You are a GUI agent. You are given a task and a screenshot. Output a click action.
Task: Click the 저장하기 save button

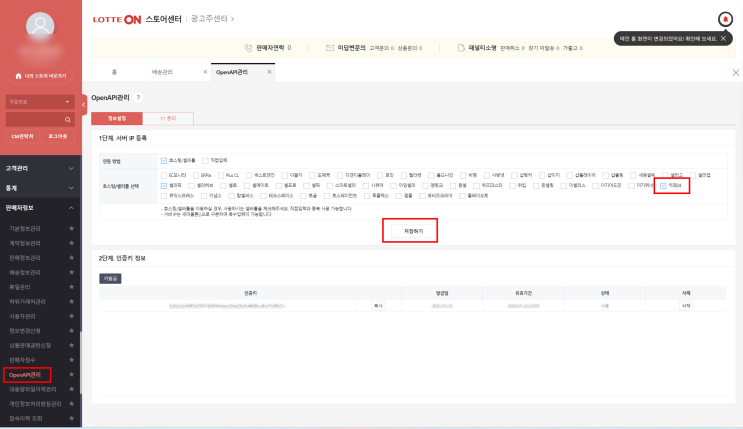click(x=413, y=231)
